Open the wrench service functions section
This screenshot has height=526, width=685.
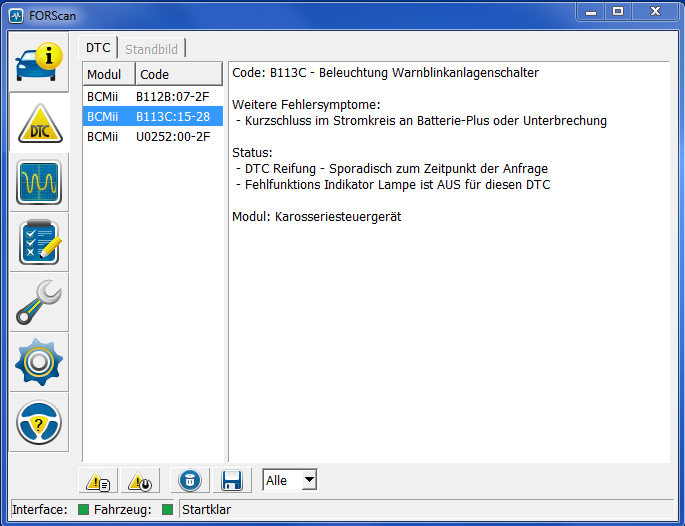[39, 302]
